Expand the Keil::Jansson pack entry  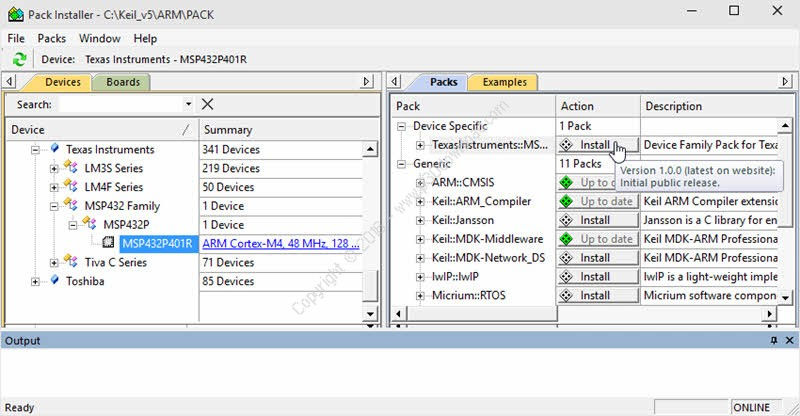[420, 221]
